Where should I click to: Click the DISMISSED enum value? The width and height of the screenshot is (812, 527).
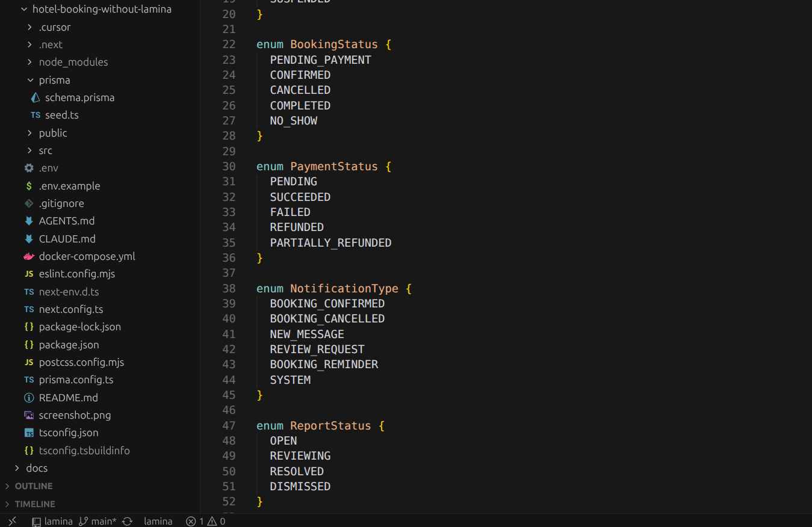(x=300, y=486)
